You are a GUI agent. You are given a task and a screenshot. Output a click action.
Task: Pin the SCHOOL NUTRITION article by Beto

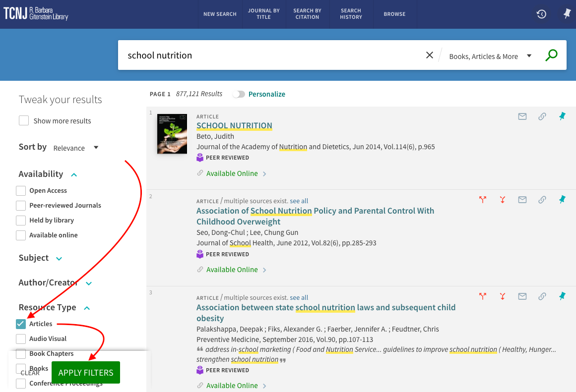coord(562,116)
